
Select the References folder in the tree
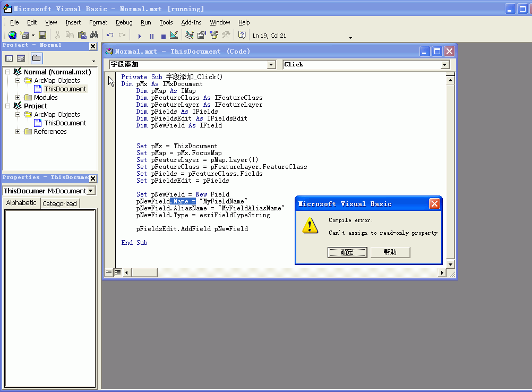pos(50,131)
